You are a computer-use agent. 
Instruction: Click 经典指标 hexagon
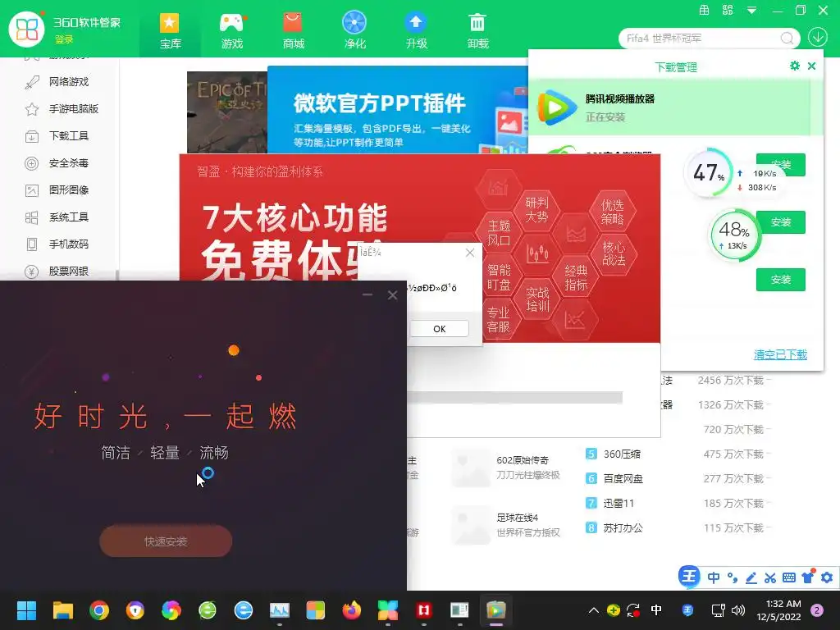coord(576,277)
